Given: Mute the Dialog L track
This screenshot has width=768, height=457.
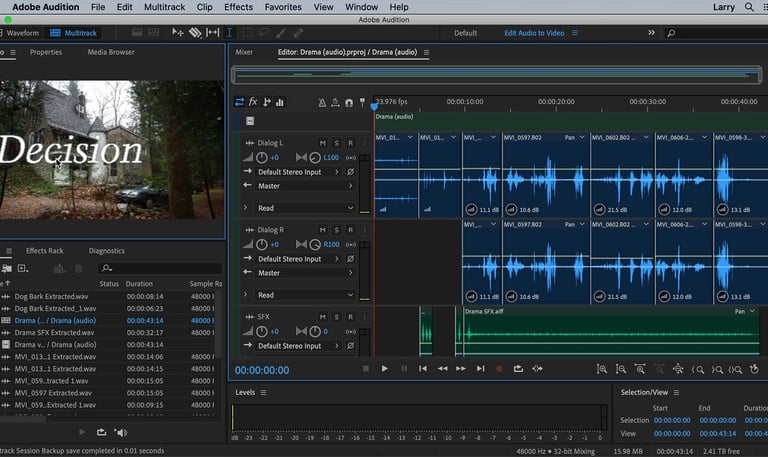Looking at the screenshot, I should (322, 143).
